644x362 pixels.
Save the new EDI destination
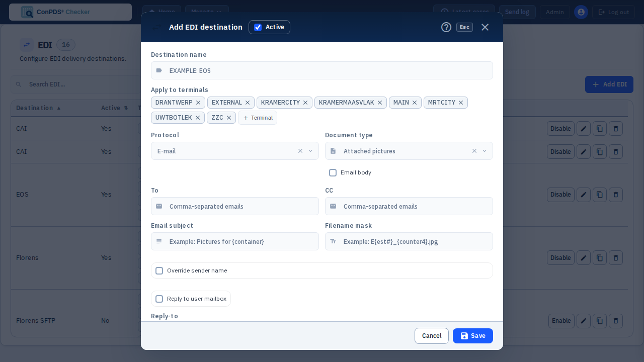(x=473, y=336)
